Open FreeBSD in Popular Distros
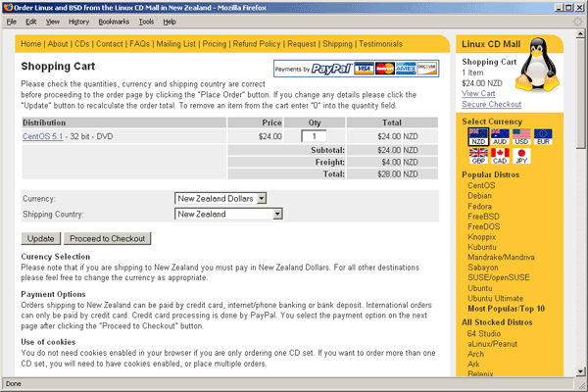 (483, 216)
